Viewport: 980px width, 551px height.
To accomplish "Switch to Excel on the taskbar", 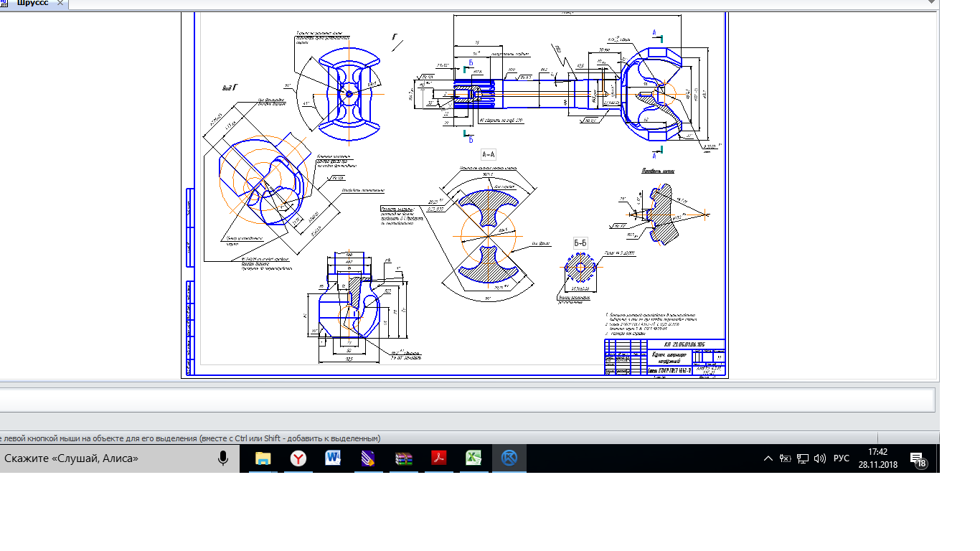I will point(474,458).
